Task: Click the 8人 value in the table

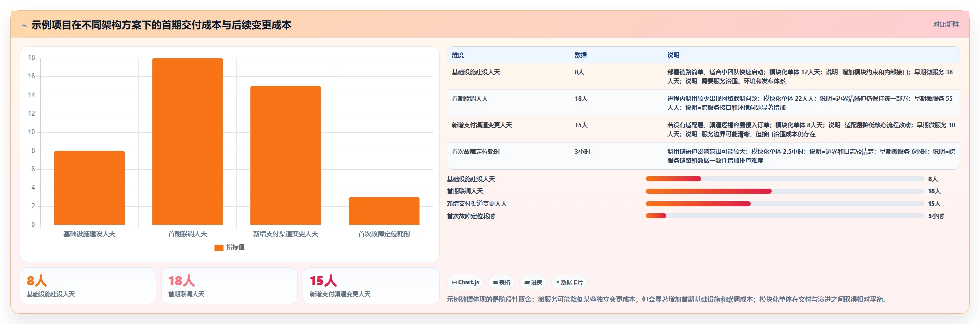Action: pos(579,72)
